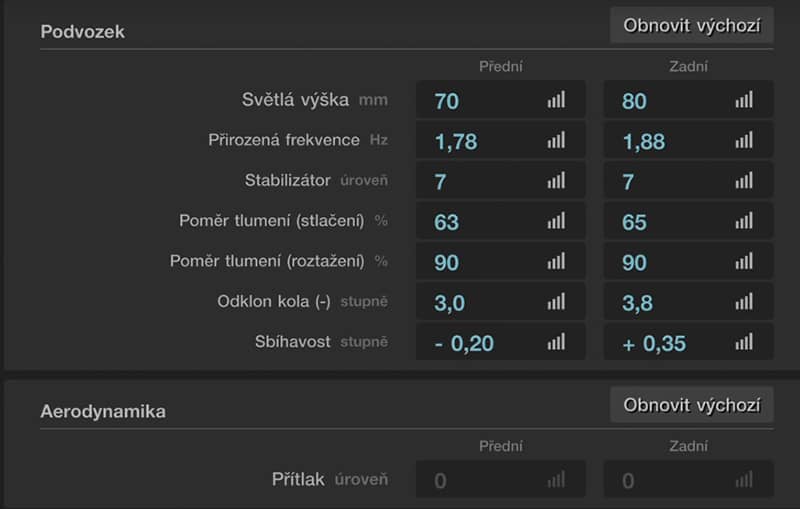Select front compression damping value 63
800x509 pixels.
501,221
